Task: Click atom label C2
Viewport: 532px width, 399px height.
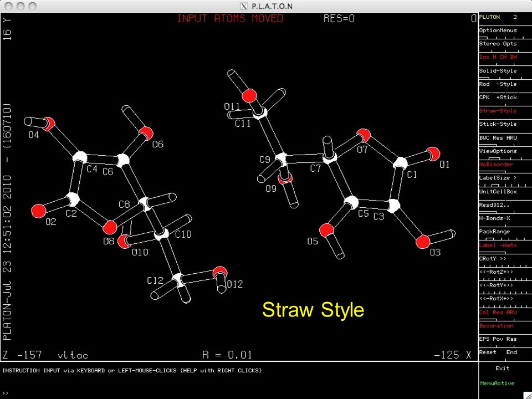Action: [71, 213]
